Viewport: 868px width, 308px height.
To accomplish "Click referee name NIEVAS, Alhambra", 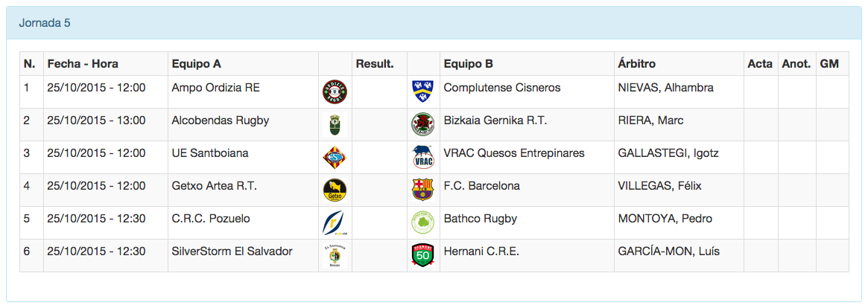I will (x=665, y=88).
